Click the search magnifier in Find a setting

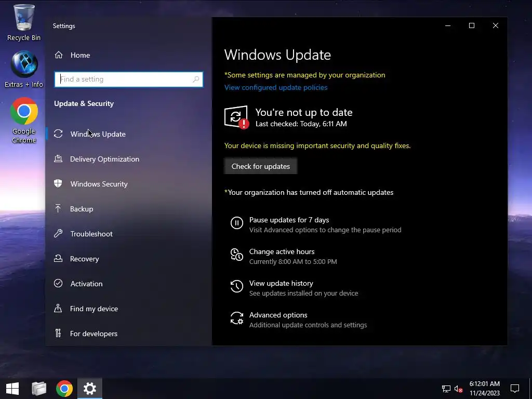(196, 79)
